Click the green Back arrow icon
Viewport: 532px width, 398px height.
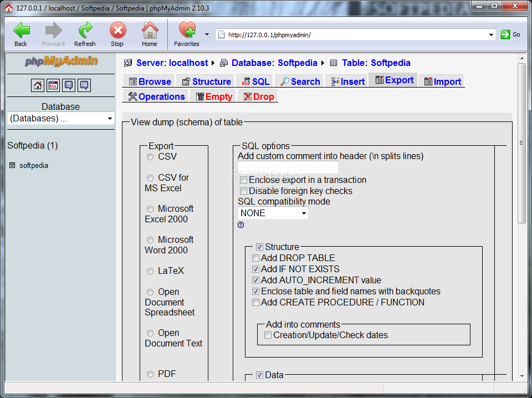[x=21, y=30]
